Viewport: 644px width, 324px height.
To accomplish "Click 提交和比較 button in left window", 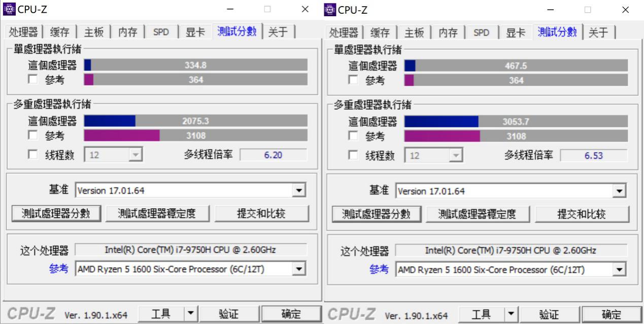I will pos(261,213).
